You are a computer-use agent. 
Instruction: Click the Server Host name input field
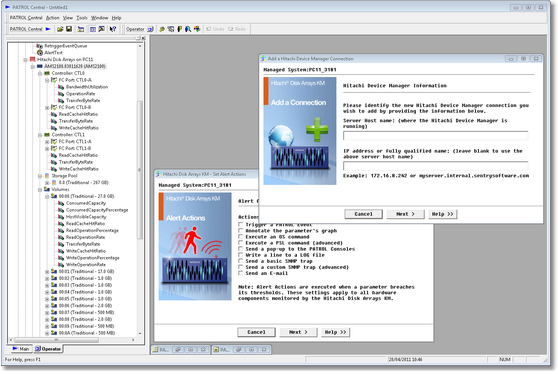pyautogui.click(x=436, y=136)
